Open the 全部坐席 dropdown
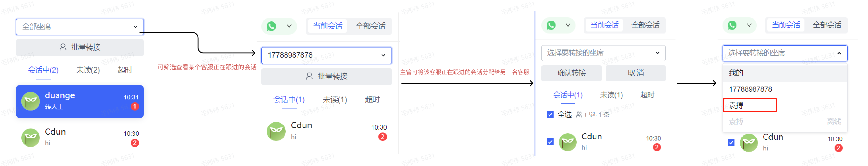 click(x=80, y=27)
